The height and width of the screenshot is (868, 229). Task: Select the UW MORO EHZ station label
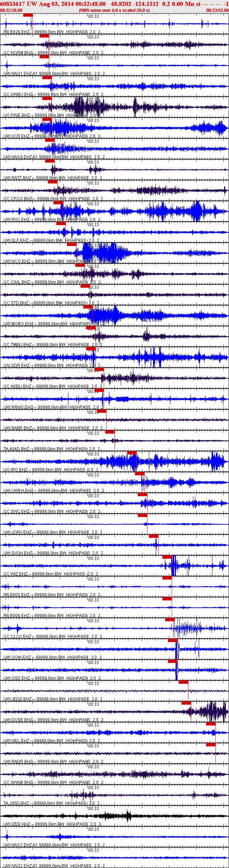pos(53,324)
